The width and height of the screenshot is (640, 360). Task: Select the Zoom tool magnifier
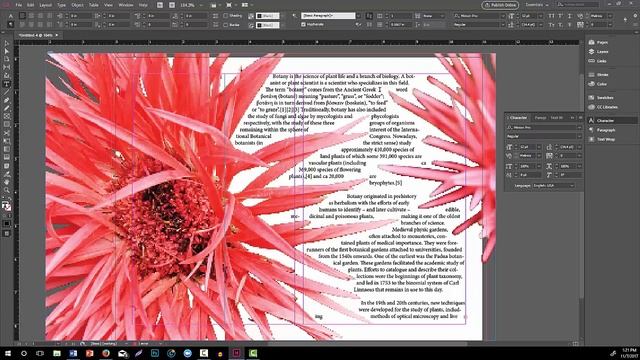[x=7, y=190]
